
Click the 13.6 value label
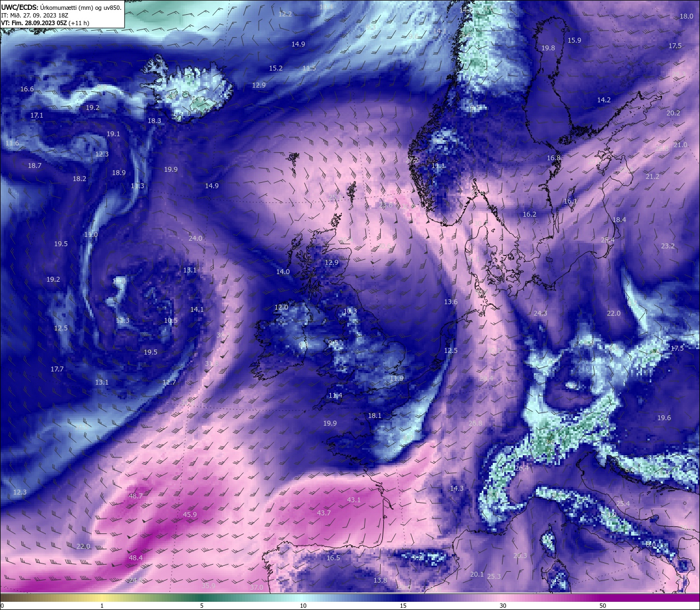tap(451, 302)
